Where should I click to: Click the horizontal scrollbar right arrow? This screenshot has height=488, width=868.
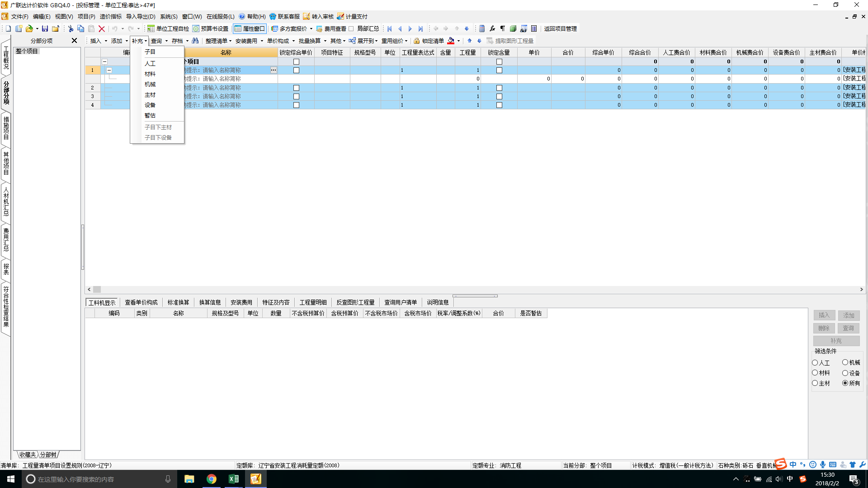click(x=862, y=289)
